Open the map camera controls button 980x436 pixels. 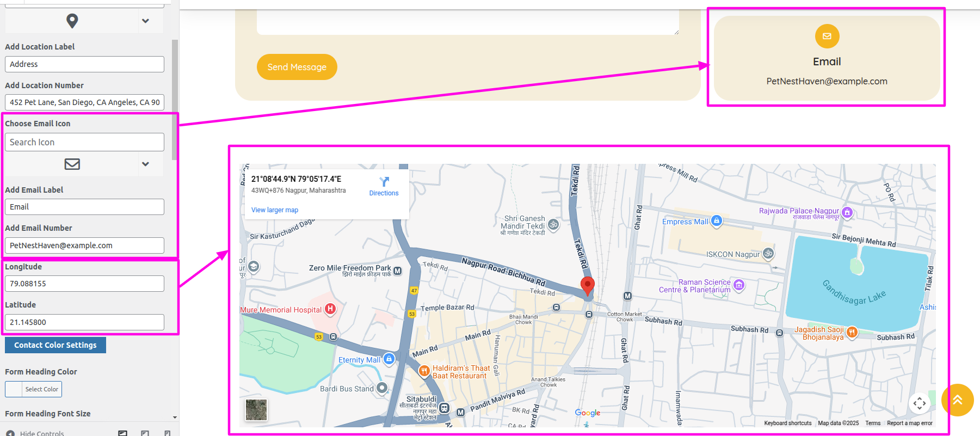919,403
